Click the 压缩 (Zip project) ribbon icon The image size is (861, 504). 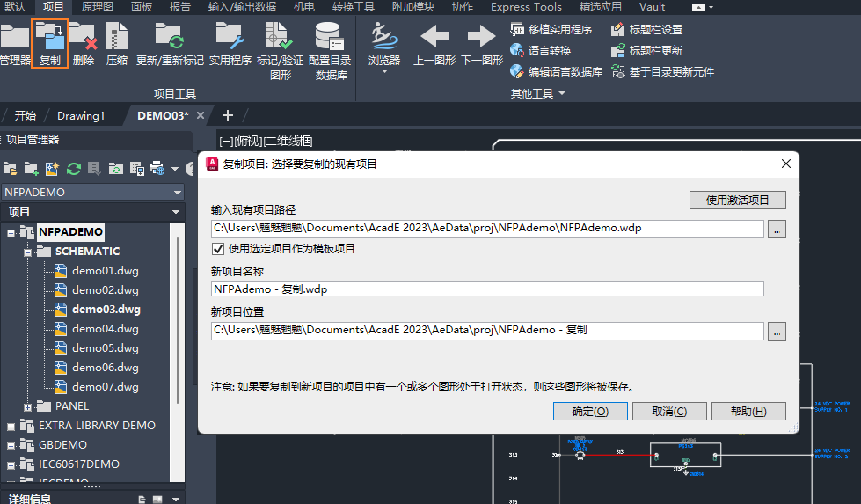(116, 44)
